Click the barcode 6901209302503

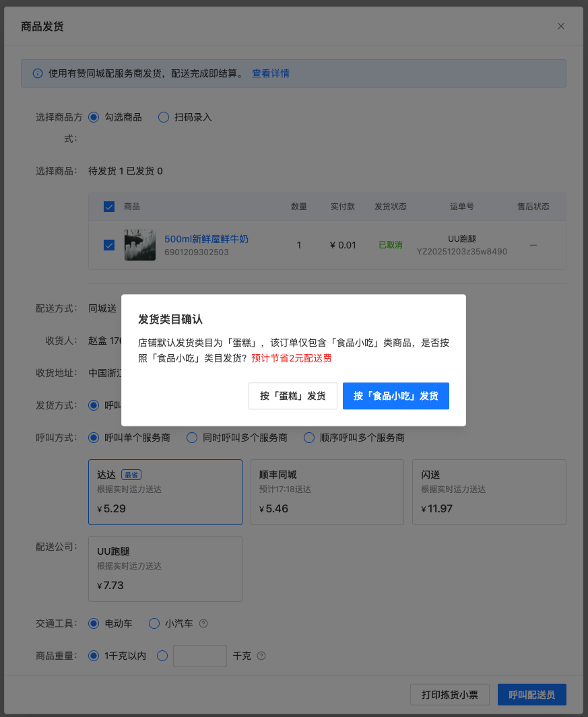coord(196,252)
